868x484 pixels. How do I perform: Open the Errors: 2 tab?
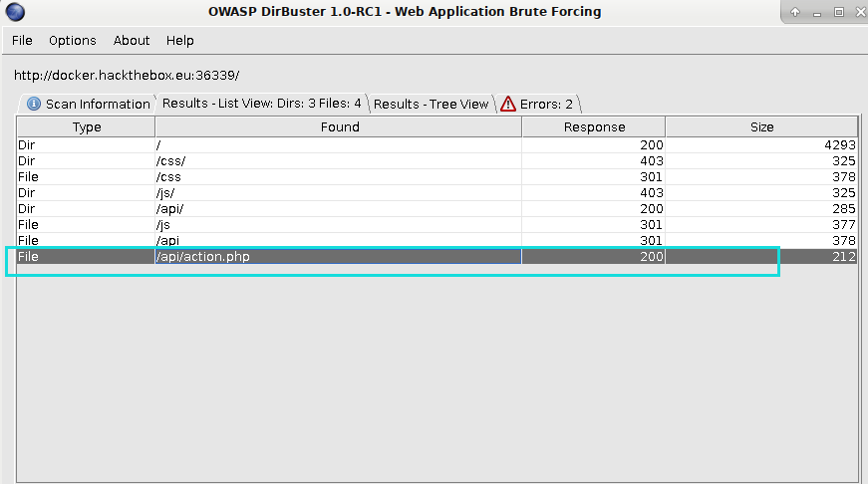pyautogui.click(x=537, y=104)
